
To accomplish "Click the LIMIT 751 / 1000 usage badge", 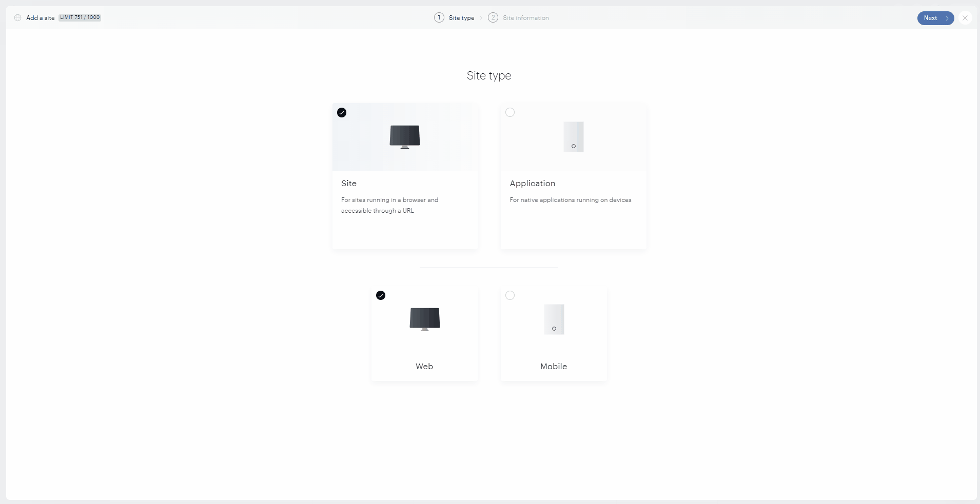I will (x=80, y=17).
